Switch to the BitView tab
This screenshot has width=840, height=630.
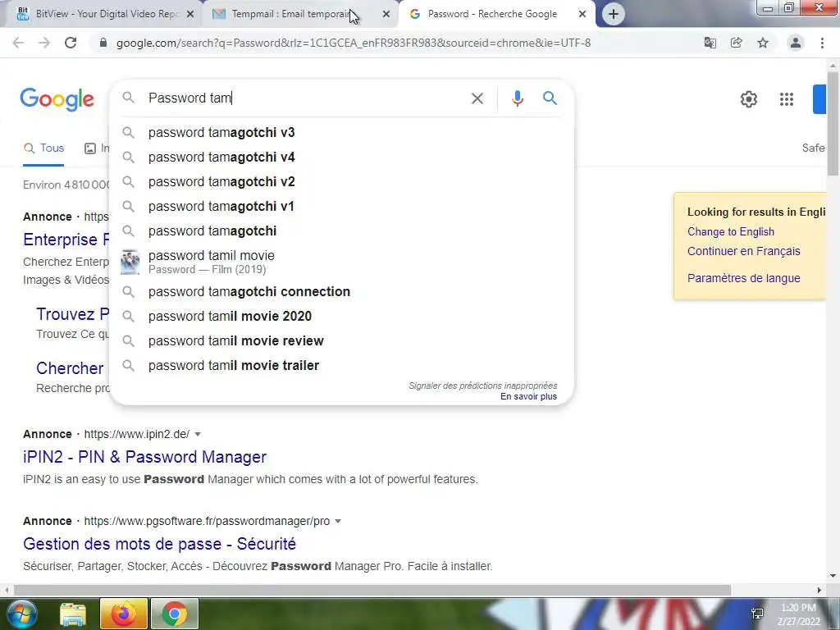click(105, 14)
